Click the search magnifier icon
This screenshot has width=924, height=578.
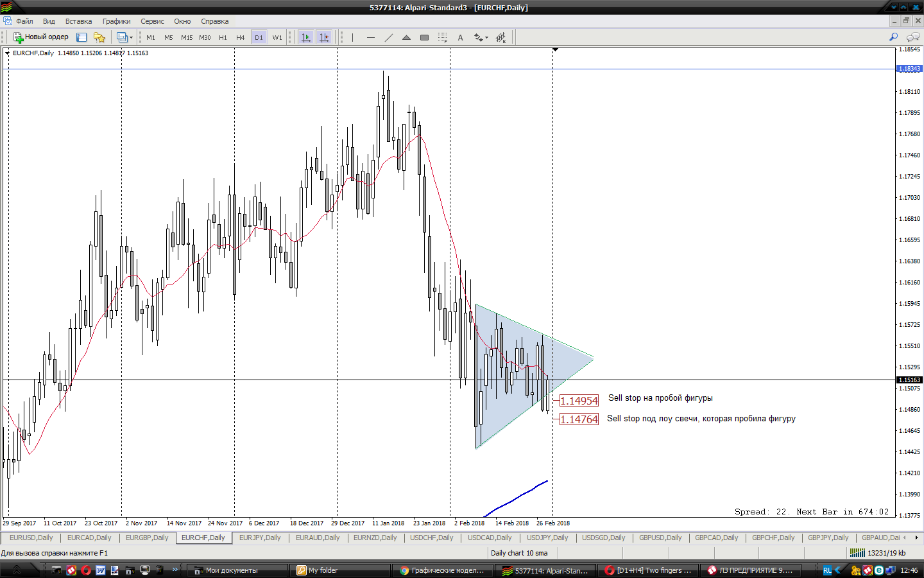(x=893, y=37)
